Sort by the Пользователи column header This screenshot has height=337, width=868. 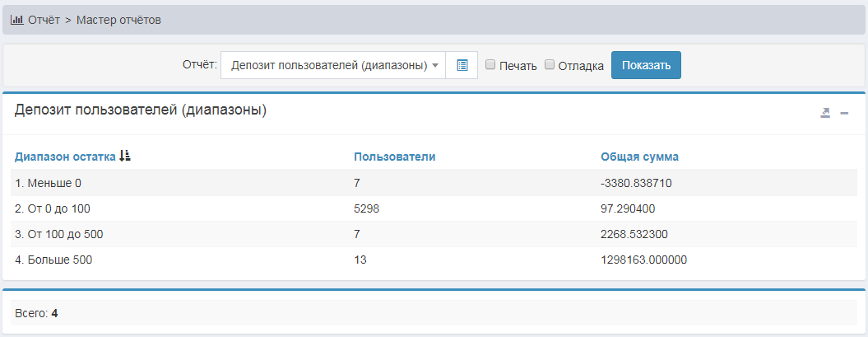point(394,157)
